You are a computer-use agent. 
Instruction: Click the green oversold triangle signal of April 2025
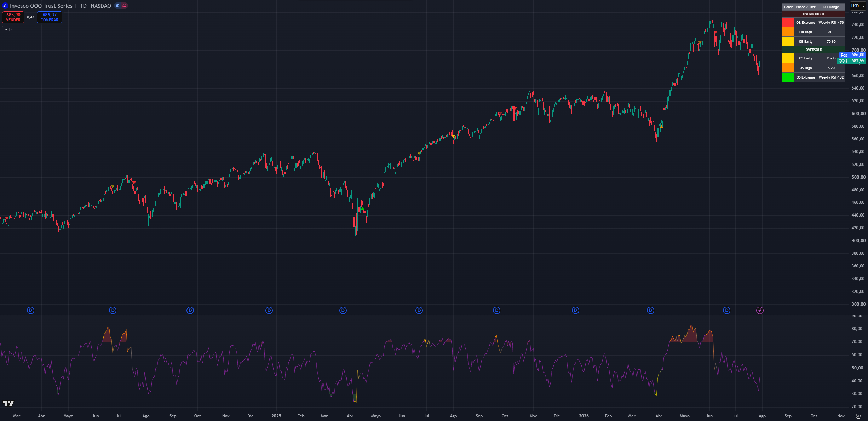pos(362,209)
